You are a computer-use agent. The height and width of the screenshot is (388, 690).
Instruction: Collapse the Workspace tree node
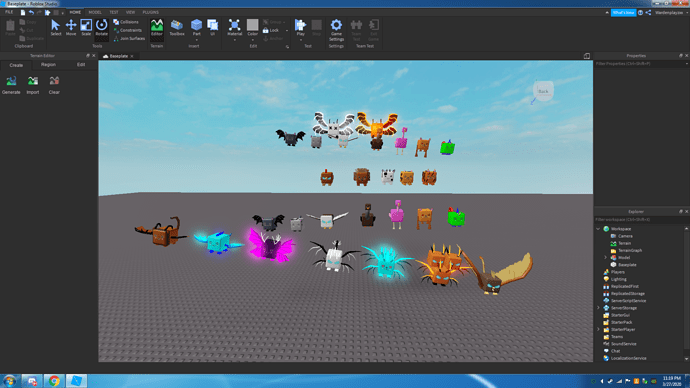598,229
